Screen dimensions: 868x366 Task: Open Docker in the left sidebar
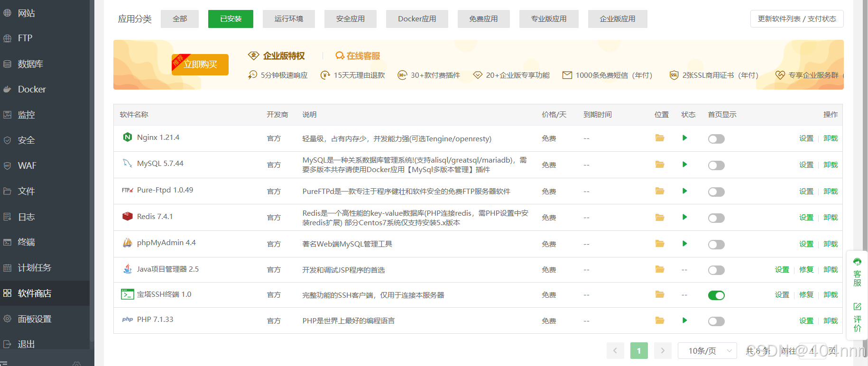(x=45, y=89)
